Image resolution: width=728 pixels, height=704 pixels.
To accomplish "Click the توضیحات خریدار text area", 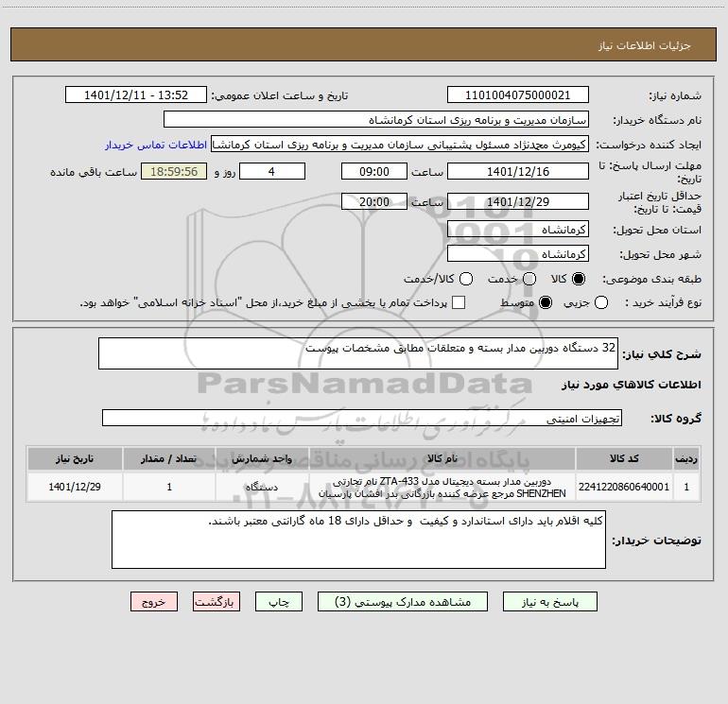I will [358, 540].
